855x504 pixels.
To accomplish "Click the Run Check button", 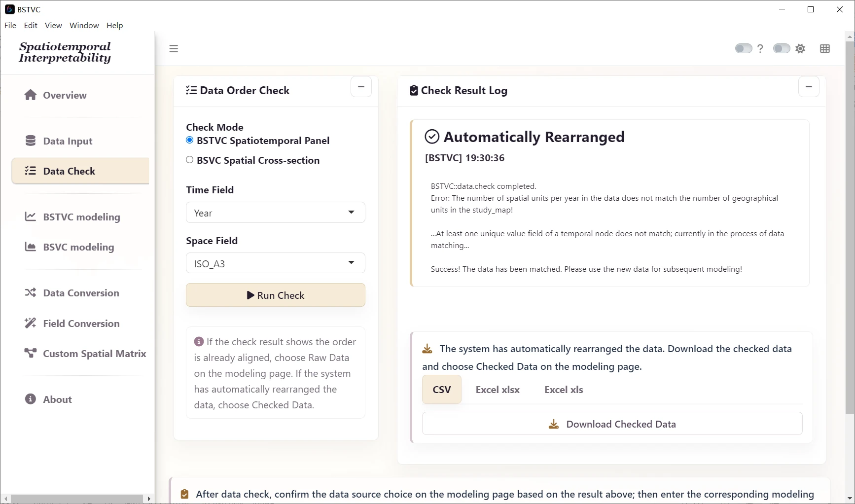I will point(276,295).
